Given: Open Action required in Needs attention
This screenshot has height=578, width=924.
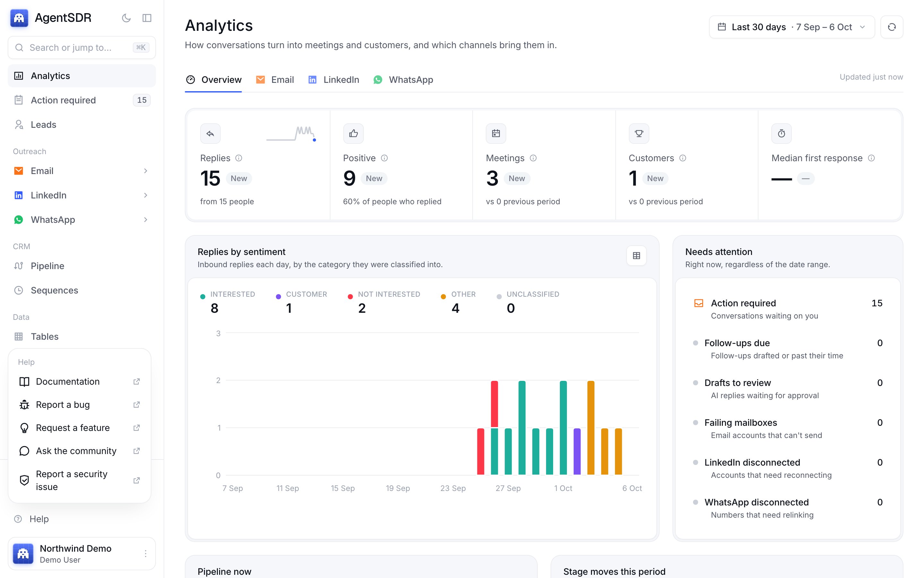Looking at the screenshot, I should 788,309.
